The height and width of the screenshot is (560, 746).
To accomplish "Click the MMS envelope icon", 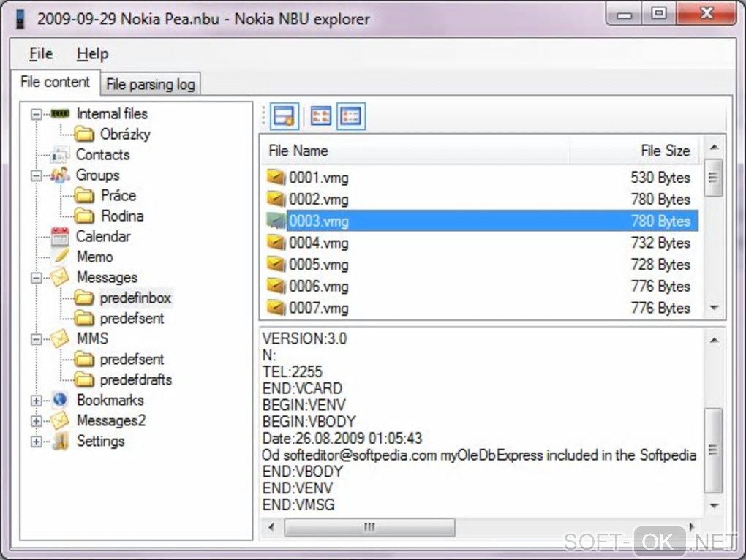I will click(x=60, y=339).
